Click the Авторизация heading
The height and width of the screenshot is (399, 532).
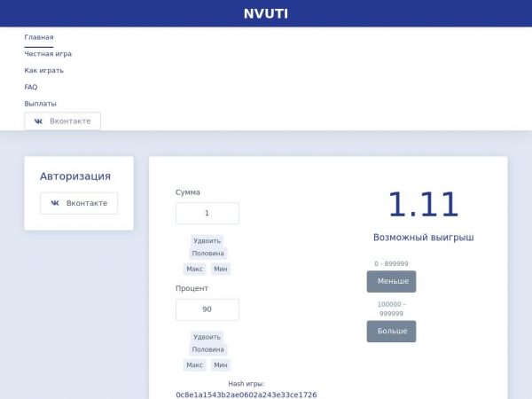[x=75, y=176]
